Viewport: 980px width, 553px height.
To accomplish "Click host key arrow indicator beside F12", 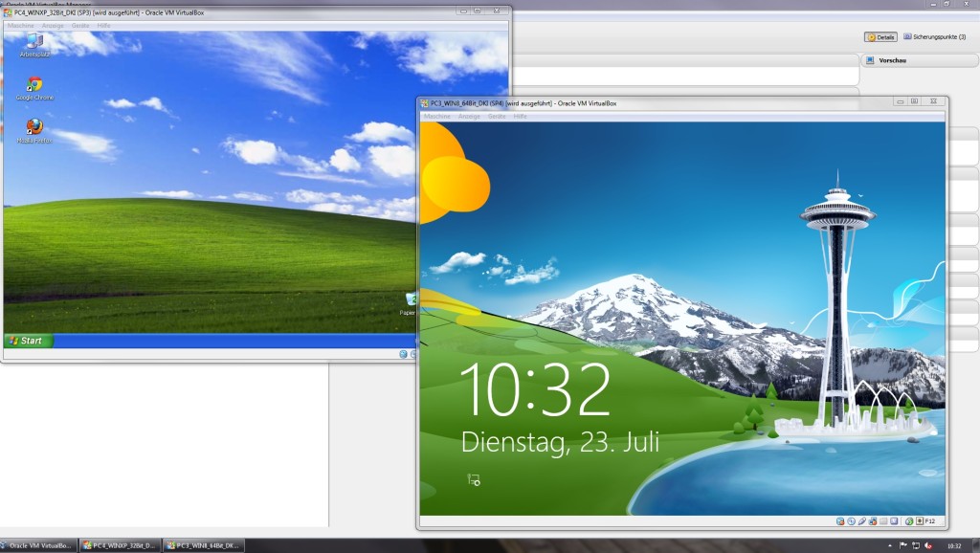I will click(x=920, y=521).
